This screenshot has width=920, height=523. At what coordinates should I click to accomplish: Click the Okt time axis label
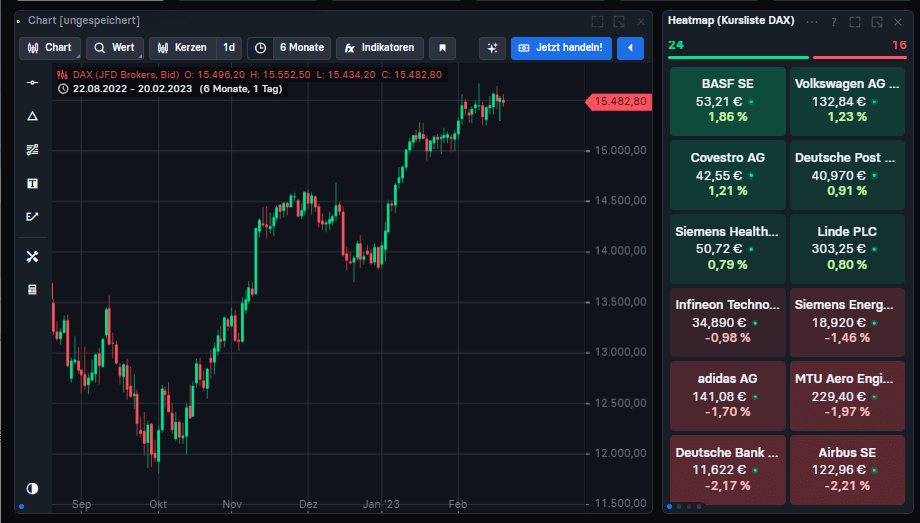coord(158,504)
